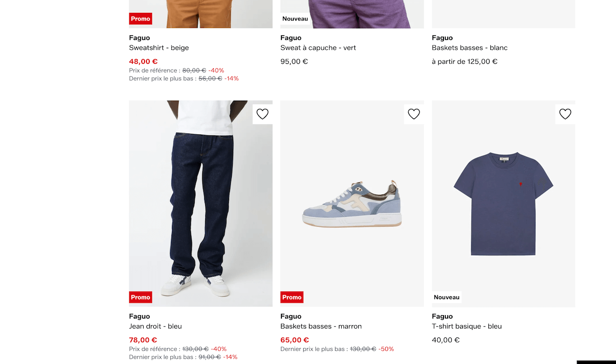Open the Sweatshirt - beige product page
Screen dimensions: 616x364
159,47
